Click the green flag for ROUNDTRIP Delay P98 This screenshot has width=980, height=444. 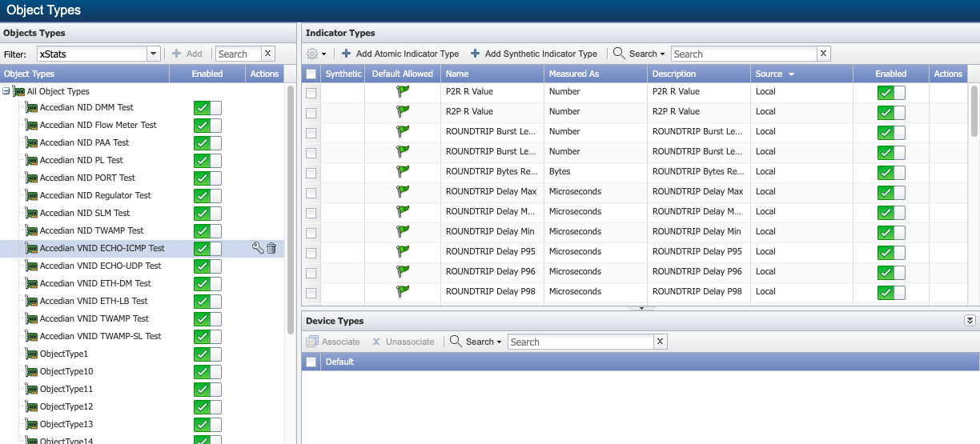[x=403, y=291]
